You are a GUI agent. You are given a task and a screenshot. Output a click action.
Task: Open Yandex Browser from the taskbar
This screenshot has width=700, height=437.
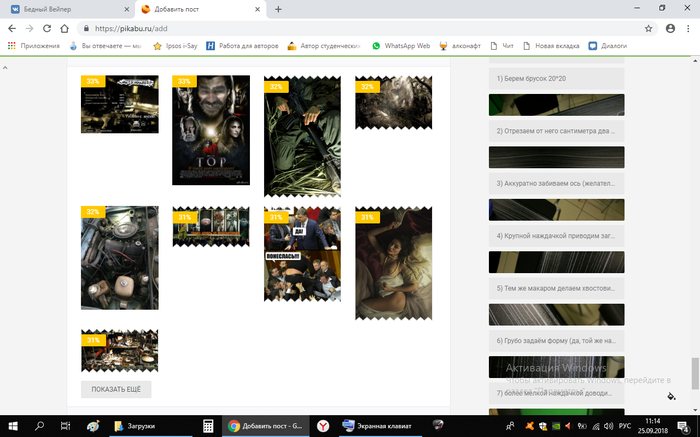tap(323, 426)
